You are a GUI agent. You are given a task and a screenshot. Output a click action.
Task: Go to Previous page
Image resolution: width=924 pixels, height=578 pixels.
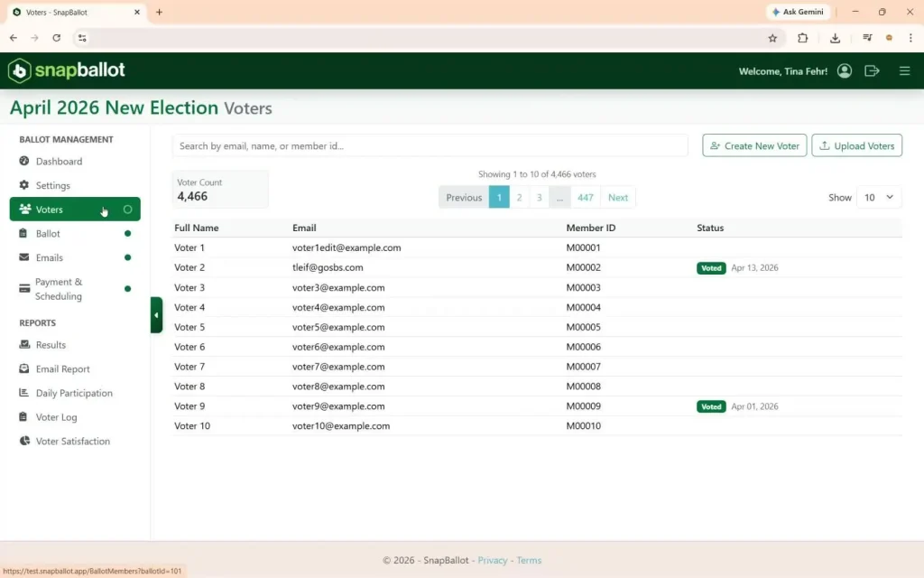click(464, 197)
